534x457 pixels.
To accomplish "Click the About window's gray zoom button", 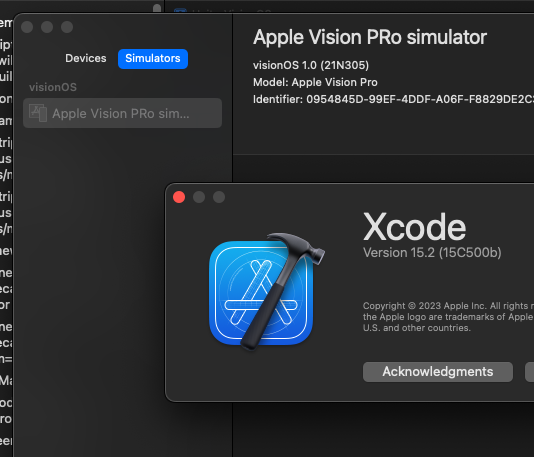I will pos(219,197).
